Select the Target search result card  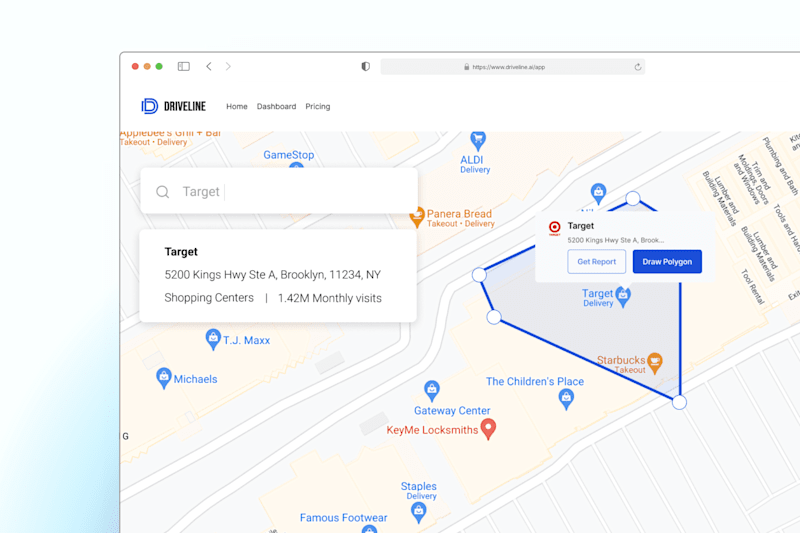click(278, 275)
